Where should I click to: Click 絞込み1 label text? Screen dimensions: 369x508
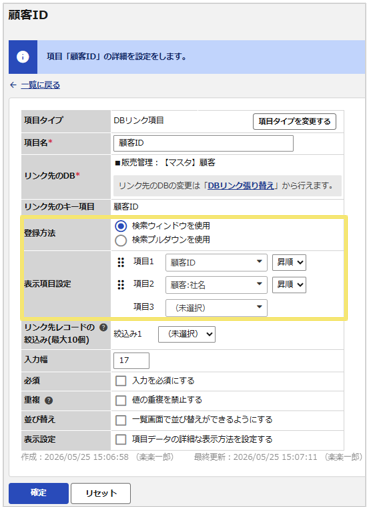pyautogui.click(x=128, y=334)
